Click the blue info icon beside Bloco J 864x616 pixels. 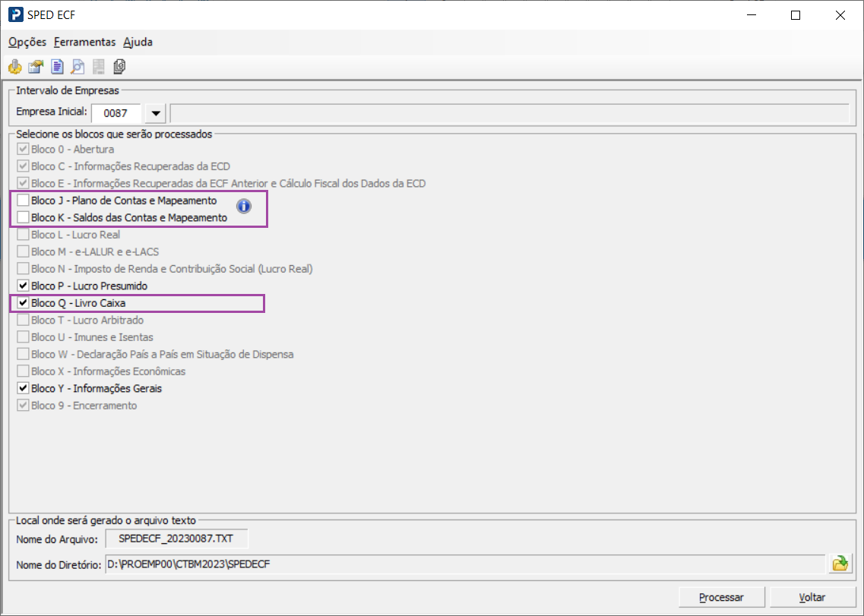pos(244,206)
